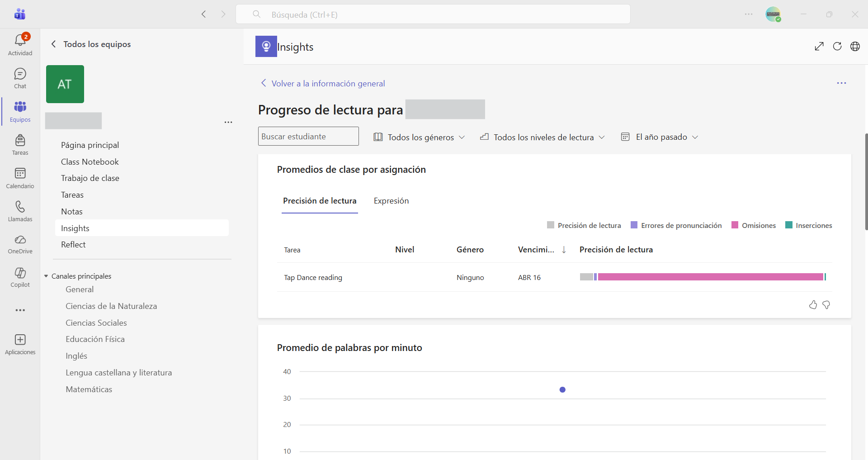
Task: Show more apps ellipsis in the rail
Action: (x=20, y=310)
